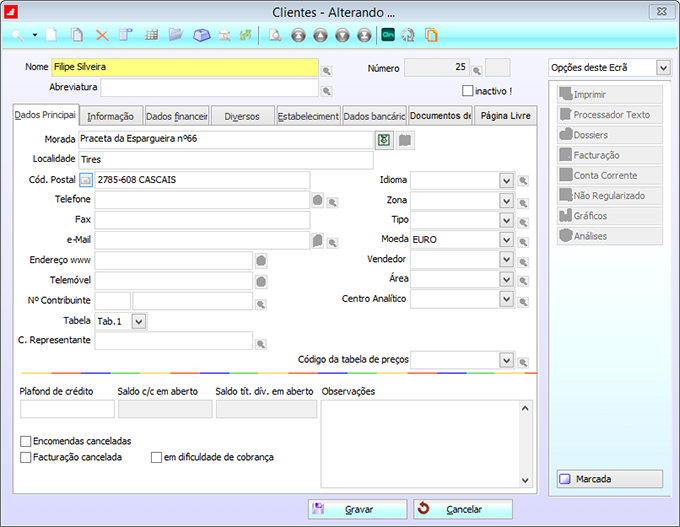Click the open folder icon in toolbar
This screenshot has height=527, width=680.
click(x=176, y=35)
